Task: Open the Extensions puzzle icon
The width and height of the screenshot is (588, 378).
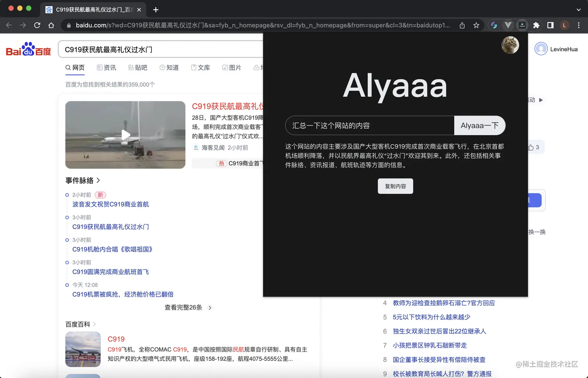Action: coord(536,25)
